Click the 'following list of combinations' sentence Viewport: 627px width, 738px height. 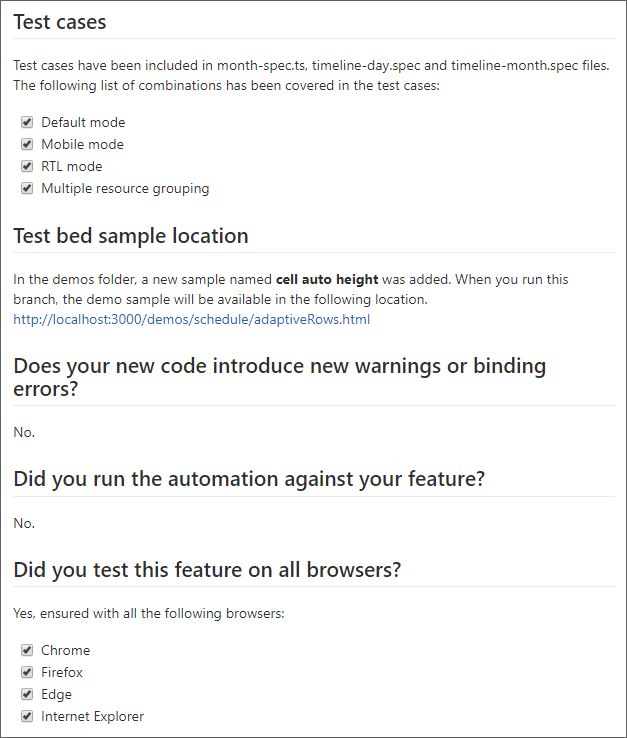226,86
